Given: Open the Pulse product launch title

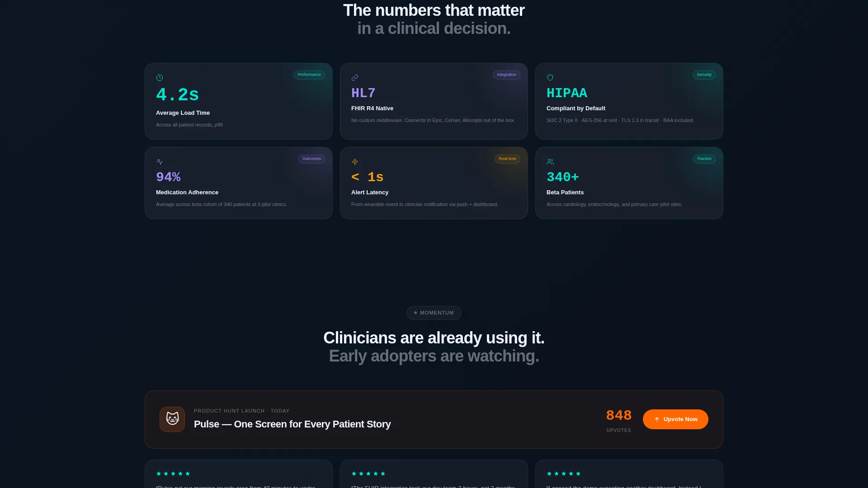Looking at the screenshot, I should click(292, 424).
